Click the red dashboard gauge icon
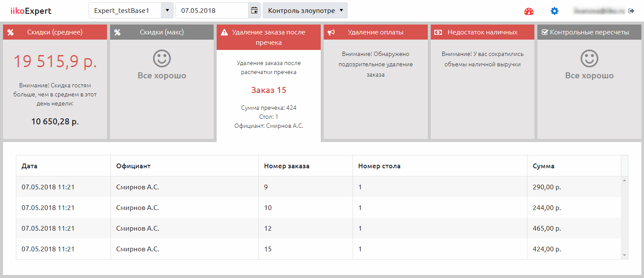The width and height of the screenshot is (644, 278). (528, 11)
